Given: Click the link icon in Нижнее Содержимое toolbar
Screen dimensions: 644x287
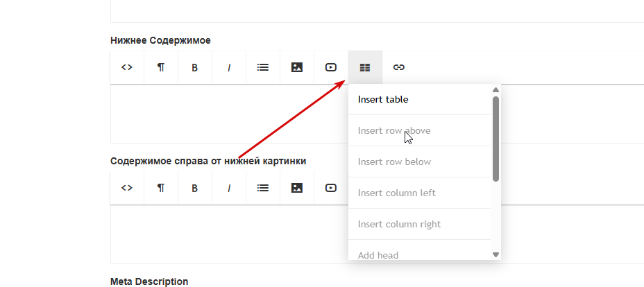Looking at the screenshot, I should pyautogui.click(x=399, y=67).
